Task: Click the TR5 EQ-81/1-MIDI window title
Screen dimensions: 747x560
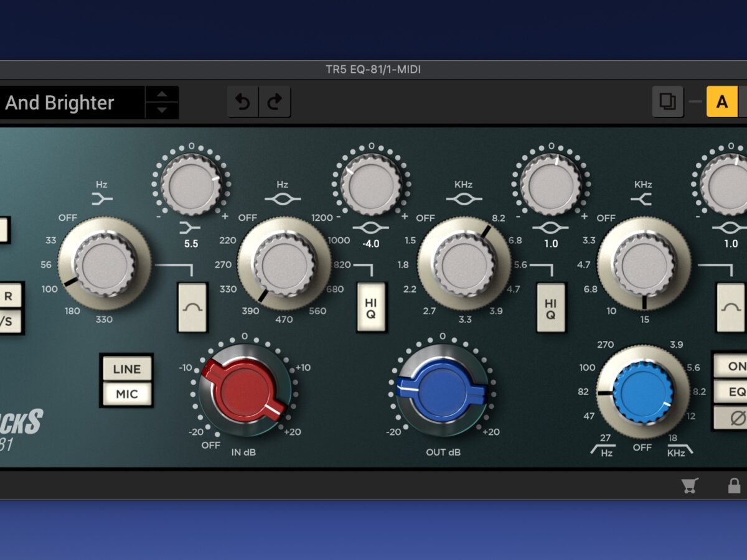Action: [374, 69]
